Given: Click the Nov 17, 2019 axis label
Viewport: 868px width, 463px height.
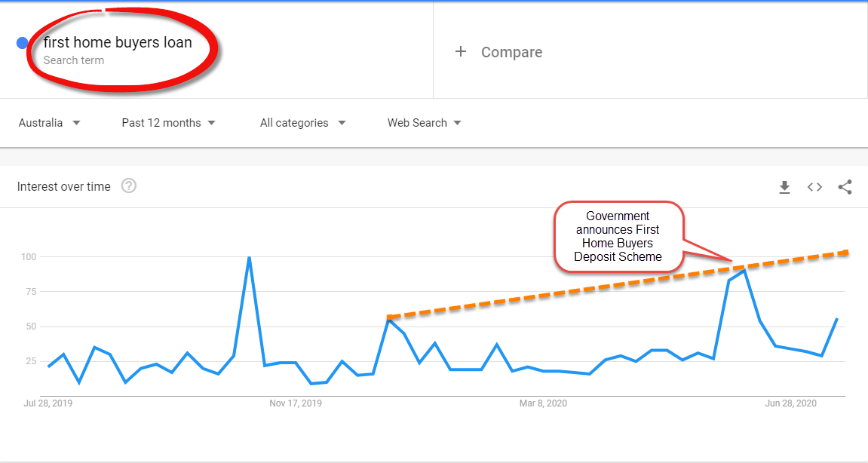Looking at the screenshot, I should point(296,403).
